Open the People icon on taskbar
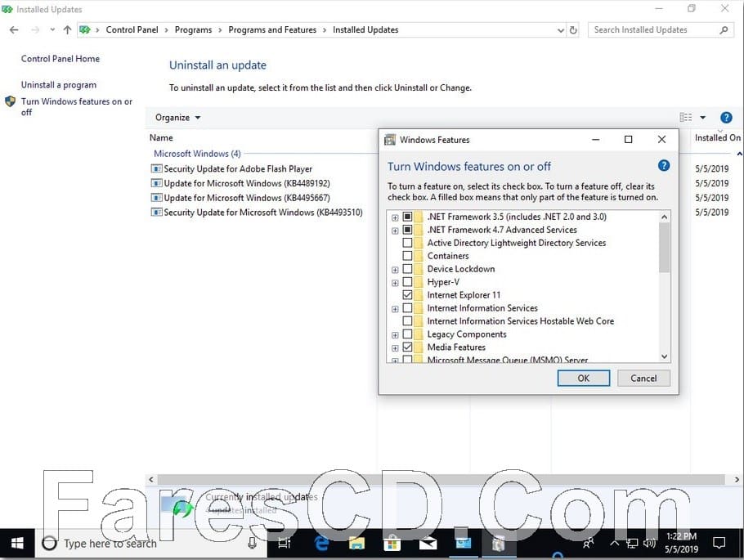Image resolution: width=744 pixels, height=560 pixels. pos(589,543)
